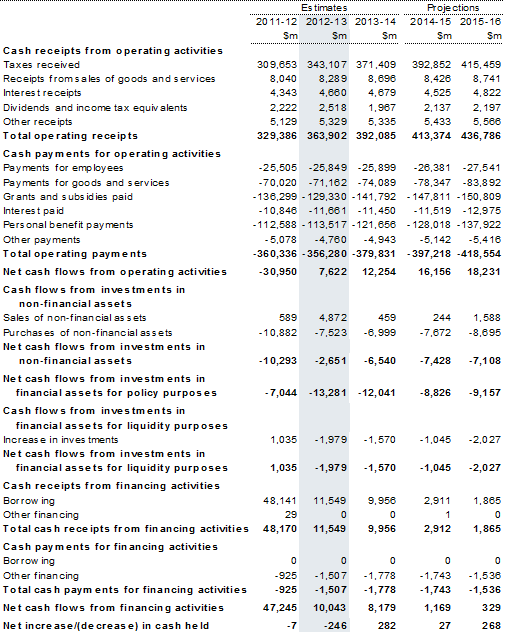This screenshot has width=505, height=632.
Task: Select cash held change value -246
Action: 335,626
